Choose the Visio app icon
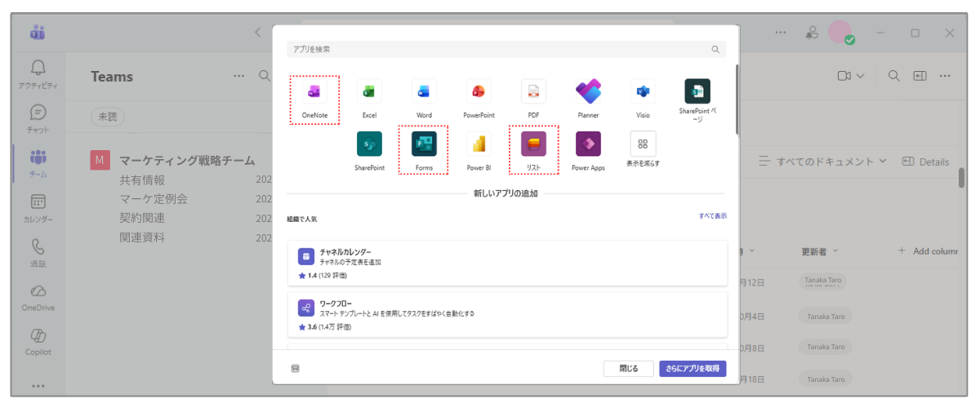Screen dimensions: 980x408 point(643,99)
